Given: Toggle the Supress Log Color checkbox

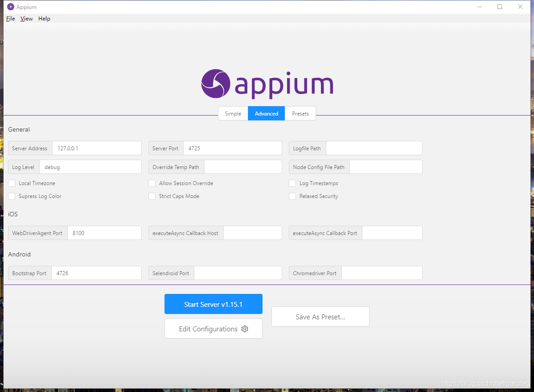Looking at the screenshot, I should 12,196.
